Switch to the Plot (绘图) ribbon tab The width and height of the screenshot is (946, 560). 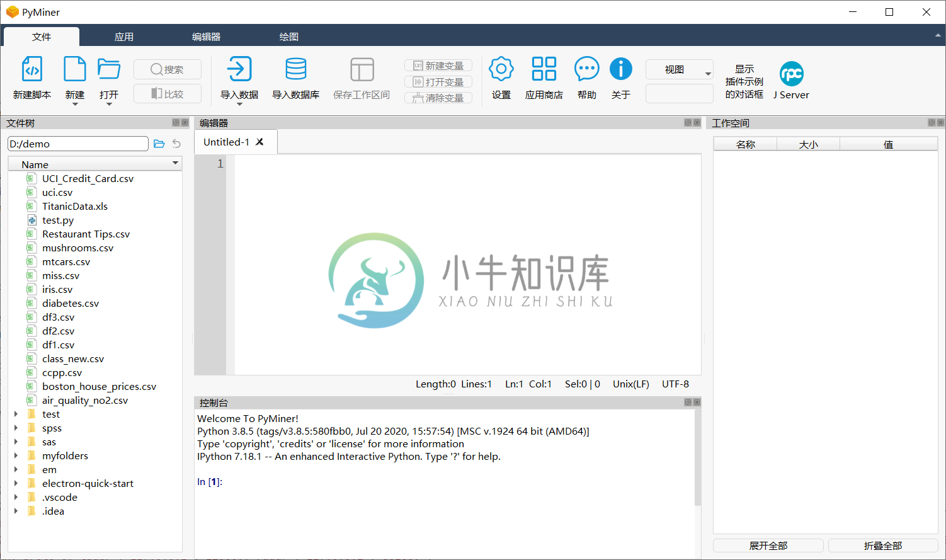pos(289,37)
